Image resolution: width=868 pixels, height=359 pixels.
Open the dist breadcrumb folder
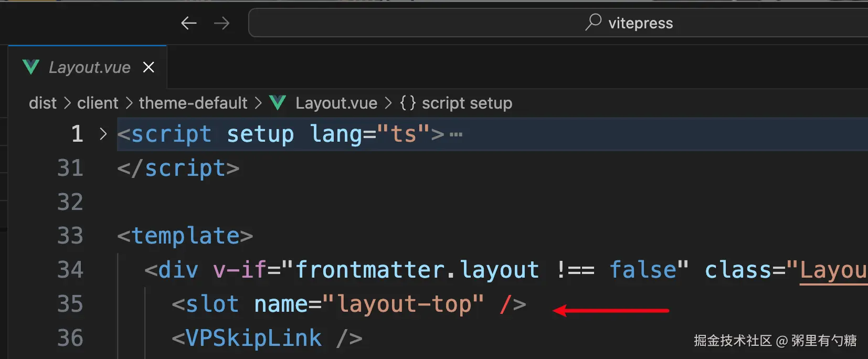[43, 103]
